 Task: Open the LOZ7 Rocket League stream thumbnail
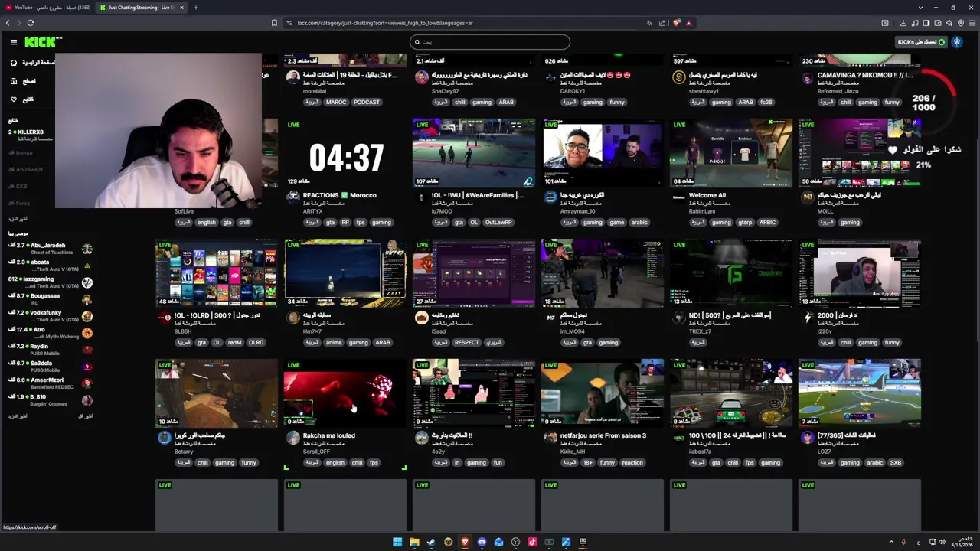click(x=859, y=393)
